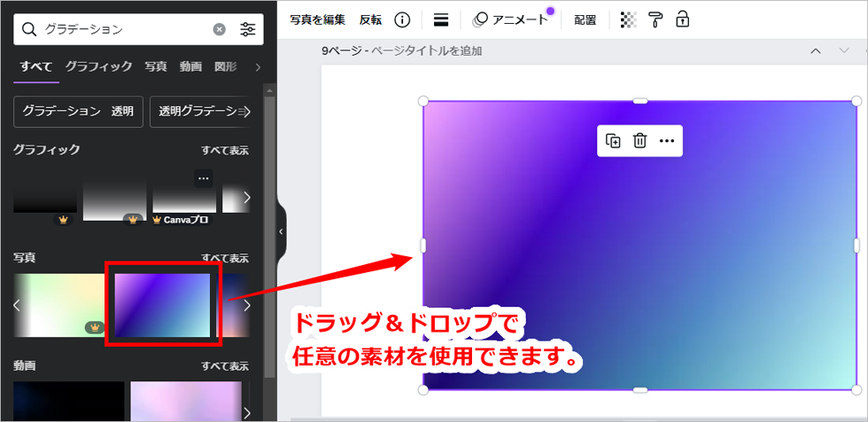Switch to the すべて tab
This screenshot has width=868, height=422.
click(x=36, y=67)
